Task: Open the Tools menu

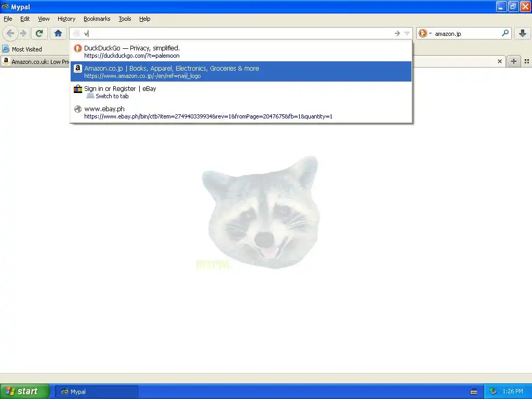Action: point(125,19)
